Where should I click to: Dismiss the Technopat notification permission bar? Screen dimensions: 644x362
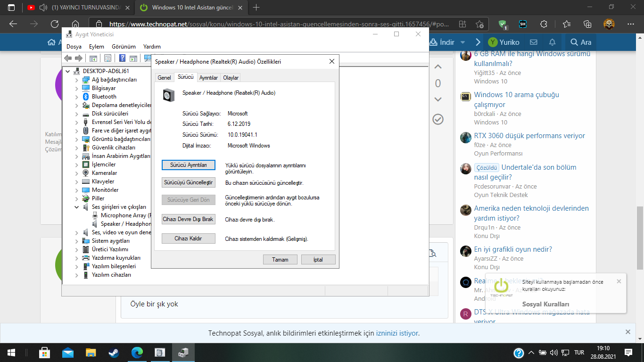[x=628, y=332]
